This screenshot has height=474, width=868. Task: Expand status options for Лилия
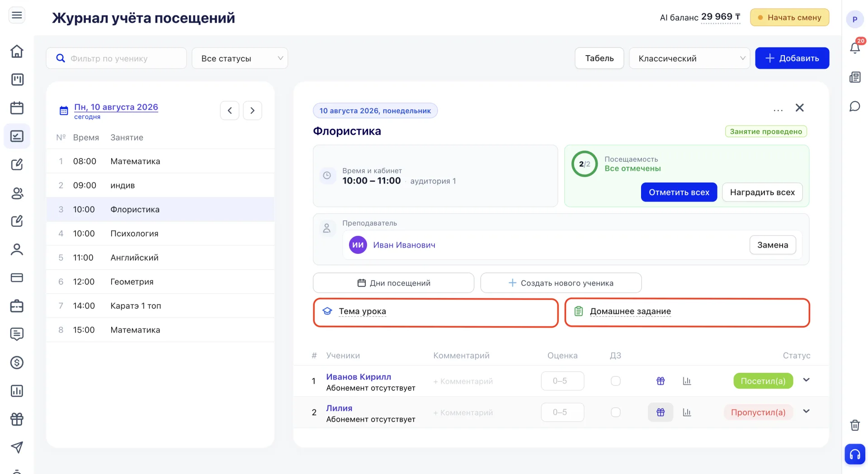tap(806, 411)
